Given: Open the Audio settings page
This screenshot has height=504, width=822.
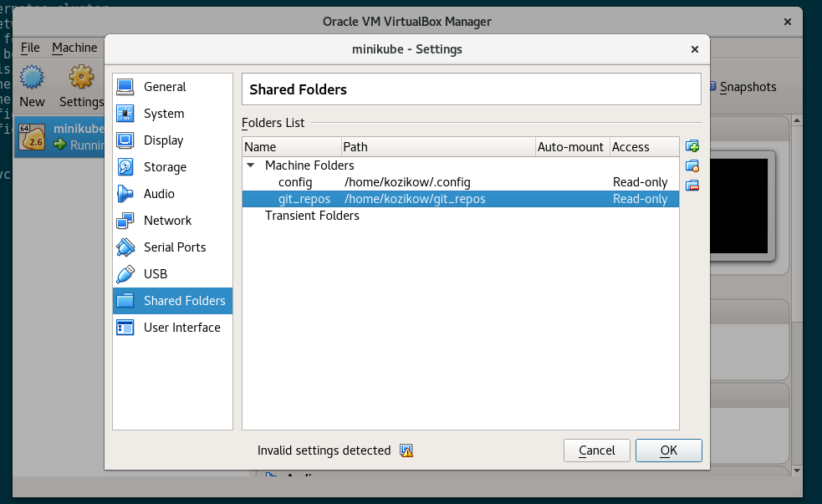Looking at the screenshot, I should [x=159, y=194].
